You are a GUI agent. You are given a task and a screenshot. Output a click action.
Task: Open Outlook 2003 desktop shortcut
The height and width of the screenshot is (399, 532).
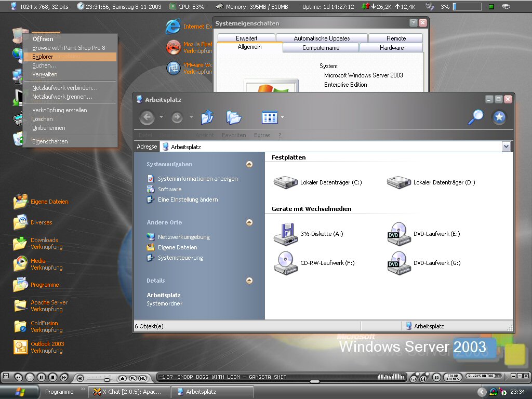[21, 347]
